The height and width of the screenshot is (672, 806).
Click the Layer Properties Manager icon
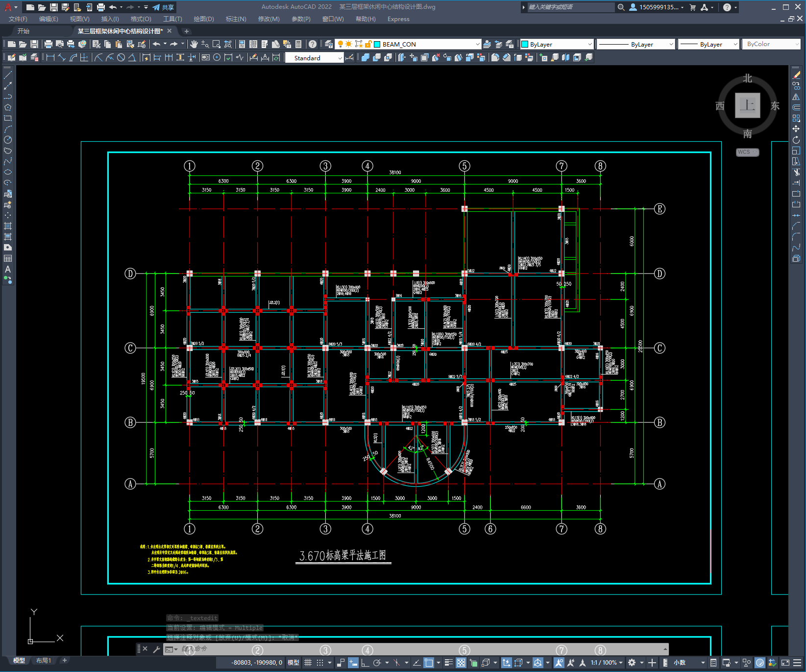click(328, 44)
